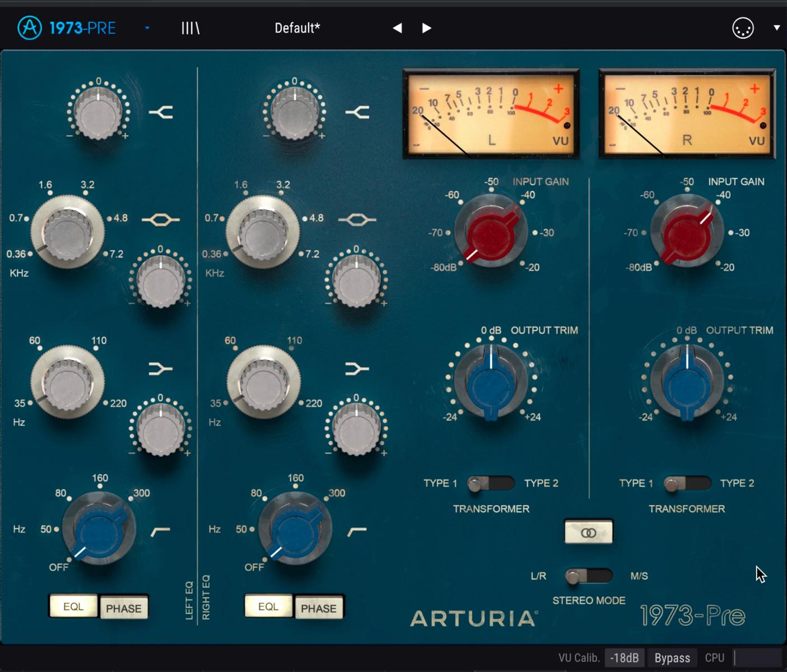This screenshot has width=787, height=672.
Task: Toggle right channel transformer type switch
Action: click(x=687, y=483)
